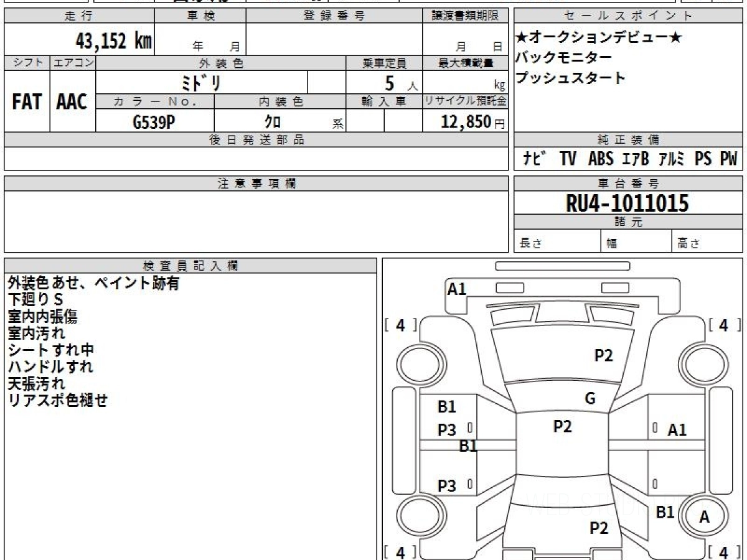Select the inspector note 天張汚れ

pyautogui.click(x=36, y=384)
